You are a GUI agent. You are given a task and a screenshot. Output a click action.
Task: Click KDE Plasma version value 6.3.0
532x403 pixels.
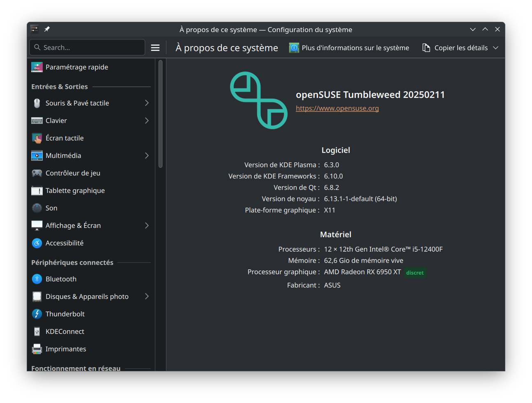332,165
